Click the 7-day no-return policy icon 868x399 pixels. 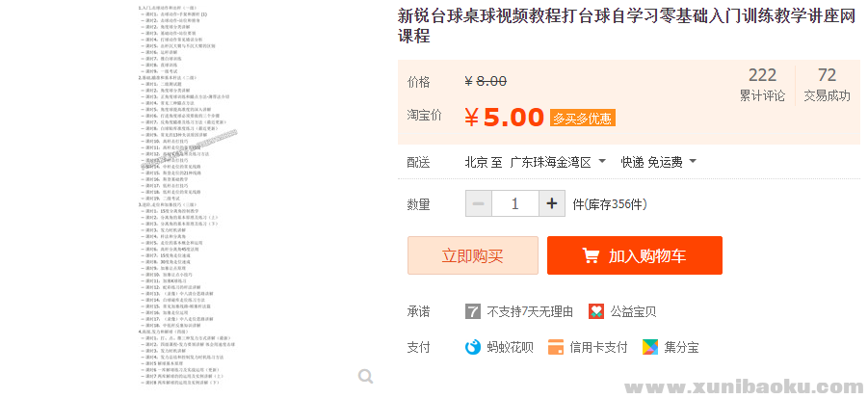pyautogui.click(x=473, y=311)
